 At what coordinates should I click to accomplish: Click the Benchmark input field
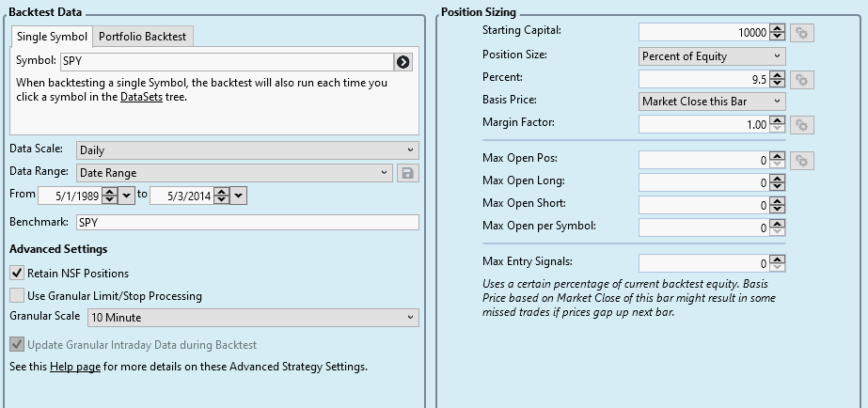247,223
